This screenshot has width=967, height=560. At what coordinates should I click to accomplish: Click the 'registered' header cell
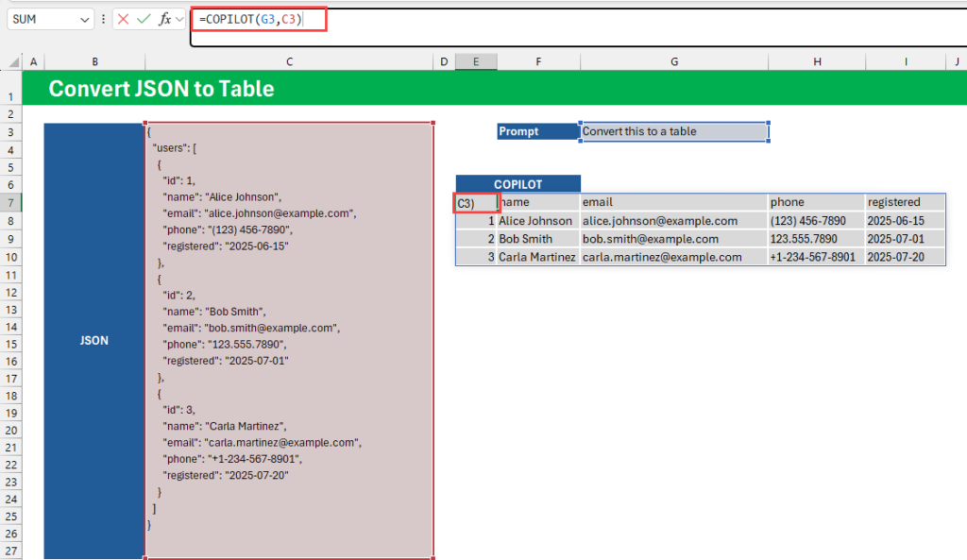pyautogui.click(x=906, y=202)
